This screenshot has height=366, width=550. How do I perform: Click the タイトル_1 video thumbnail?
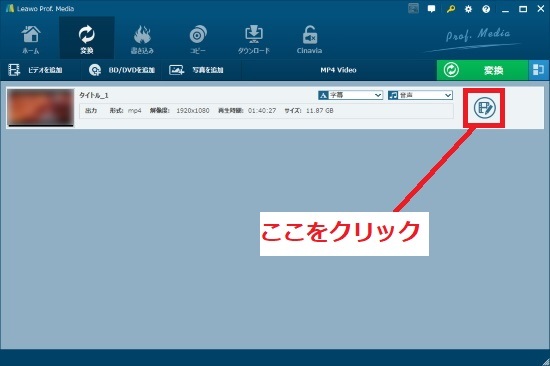[41, 107]
